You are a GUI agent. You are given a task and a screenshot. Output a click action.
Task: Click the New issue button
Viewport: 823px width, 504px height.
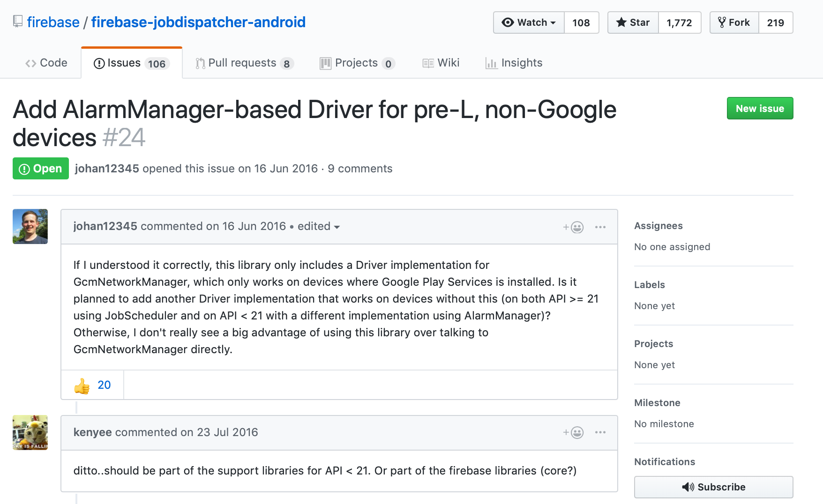[x=760, y=108]
